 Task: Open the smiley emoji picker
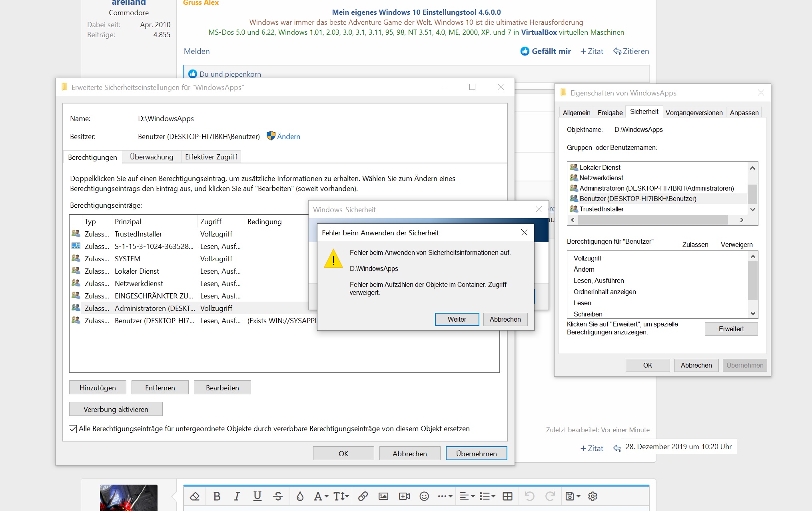[x=424, y=496]
